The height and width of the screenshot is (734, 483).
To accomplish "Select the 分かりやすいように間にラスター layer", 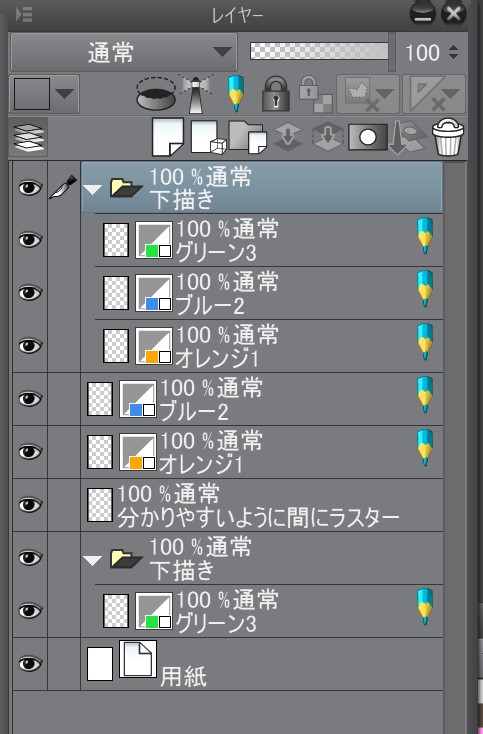I will [x=262, y=505].
